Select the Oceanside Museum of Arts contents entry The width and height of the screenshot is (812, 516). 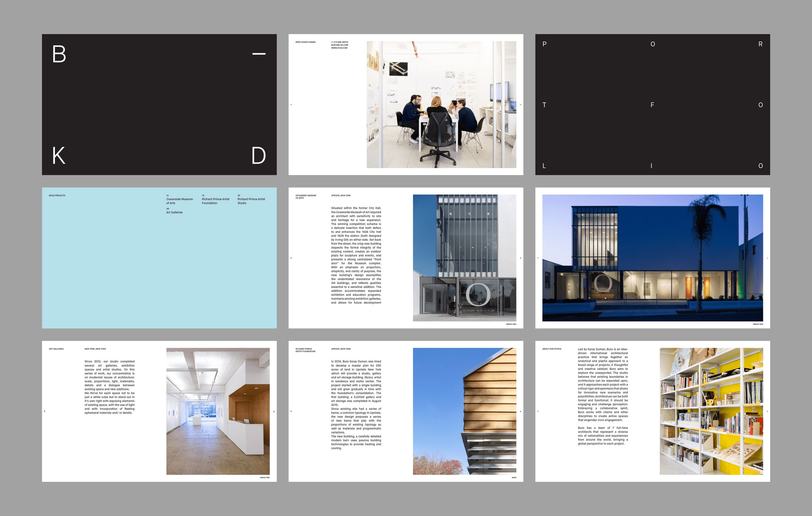pyautogui.click(x=179, y=201)
